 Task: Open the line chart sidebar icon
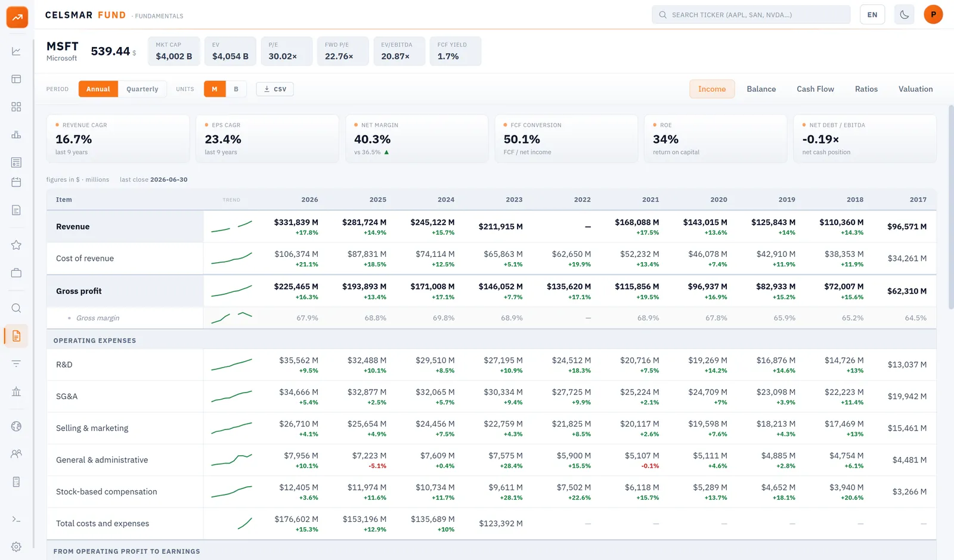(x=16, y=51)
